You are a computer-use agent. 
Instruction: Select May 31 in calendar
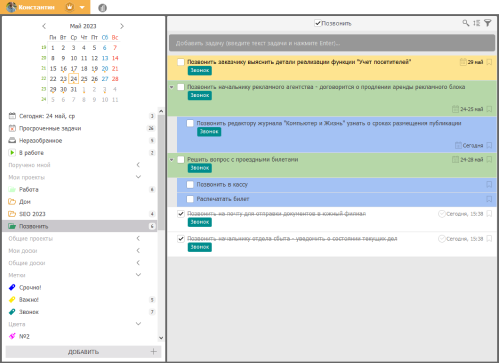(x=74, y=89)
